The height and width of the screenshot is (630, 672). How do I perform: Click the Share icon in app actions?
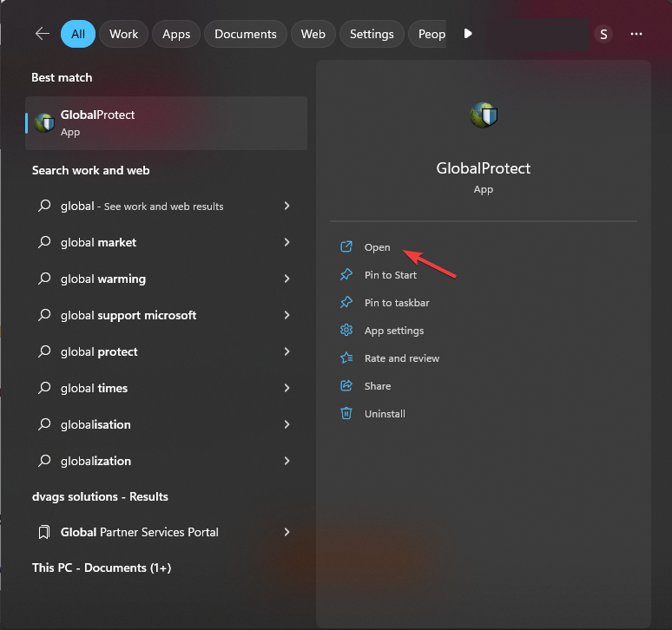click(346, 386)
